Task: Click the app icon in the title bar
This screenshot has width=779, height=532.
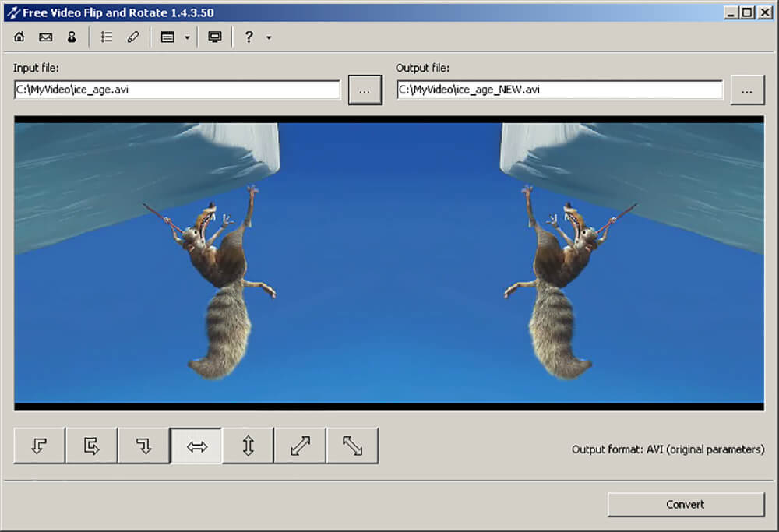Action: 13,12
